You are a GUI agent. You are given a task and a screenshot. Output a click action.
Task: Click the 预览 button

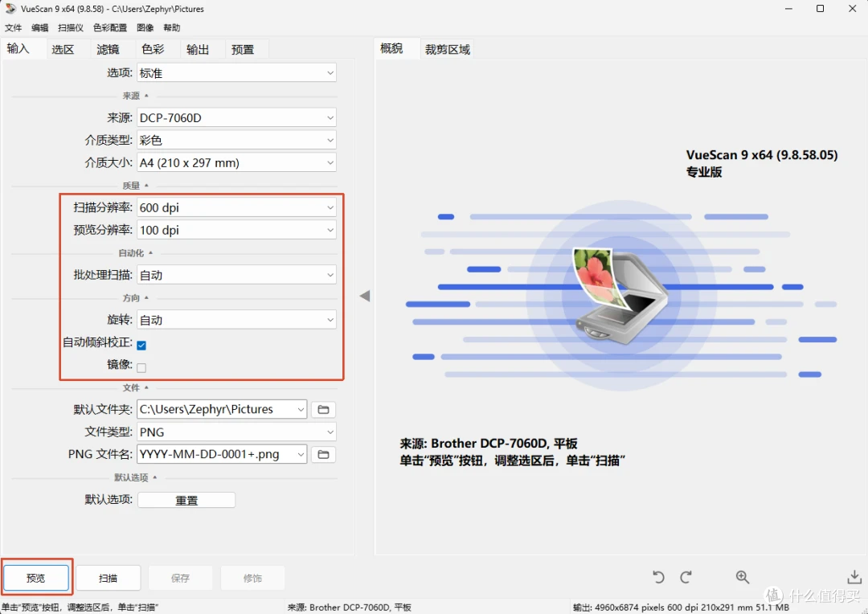point(36,578)
